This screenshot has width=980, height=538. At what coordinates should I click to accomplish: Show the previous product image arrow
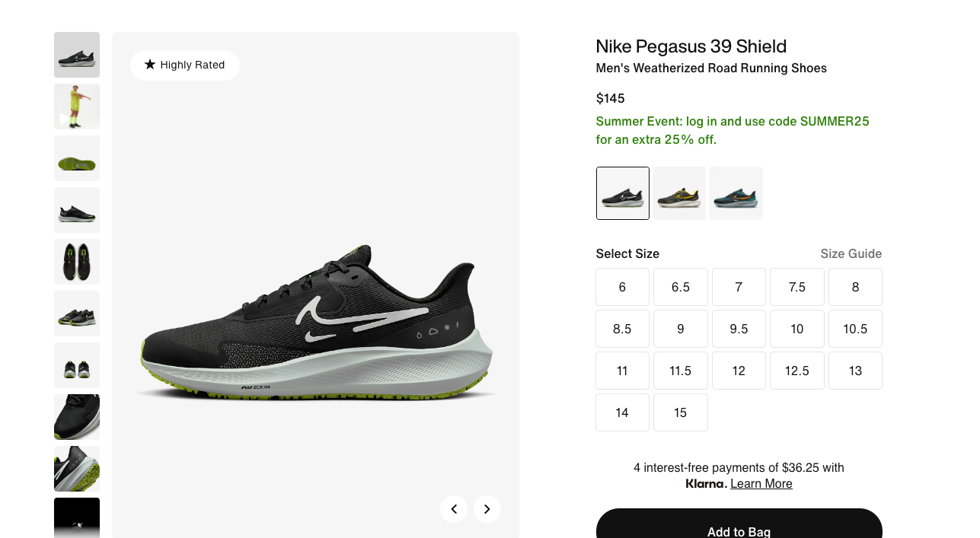coord(454,509)
